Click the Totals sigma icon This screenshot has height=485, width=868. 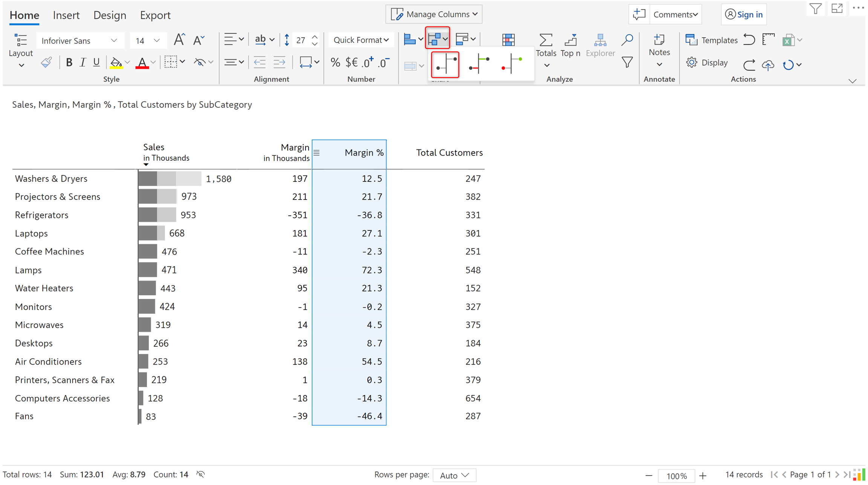click(x=546, y=40)
